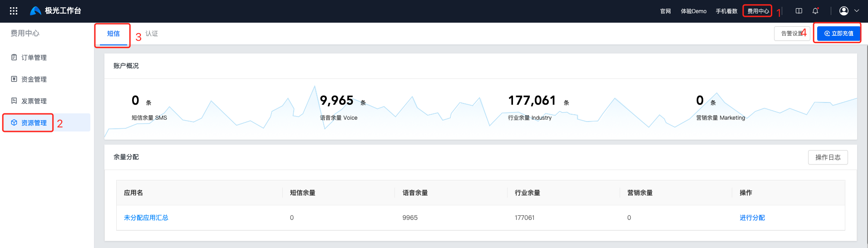868x248 pixels.
Task: Click the 短信余量 SMS label
Action: pos(149,118)
